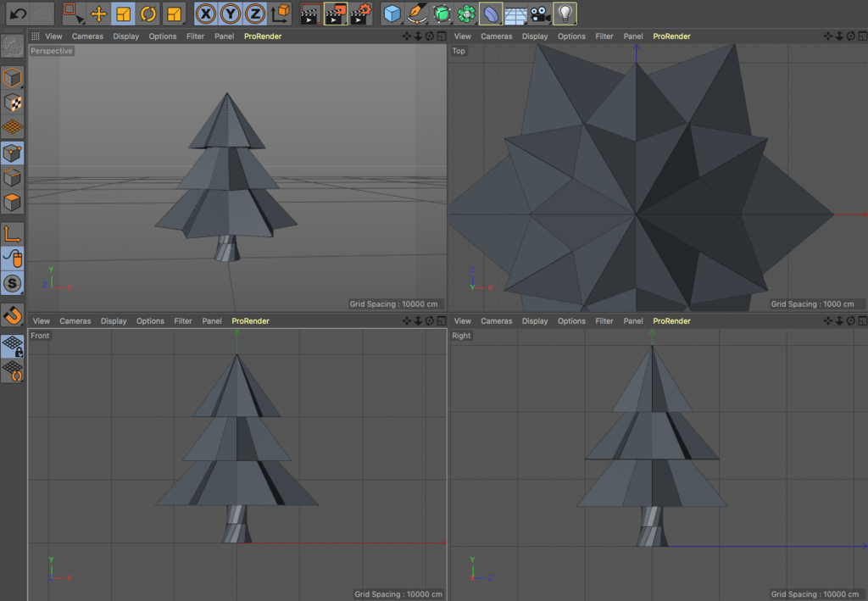
Task: Open the deformer objects dropdown
Action: [491, 14]
